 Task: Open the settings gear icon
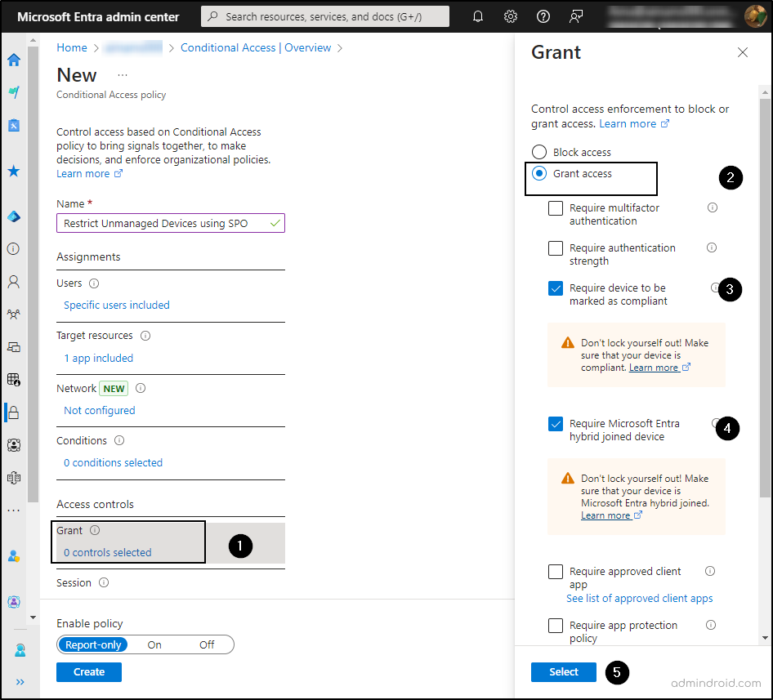coord(511,16)
